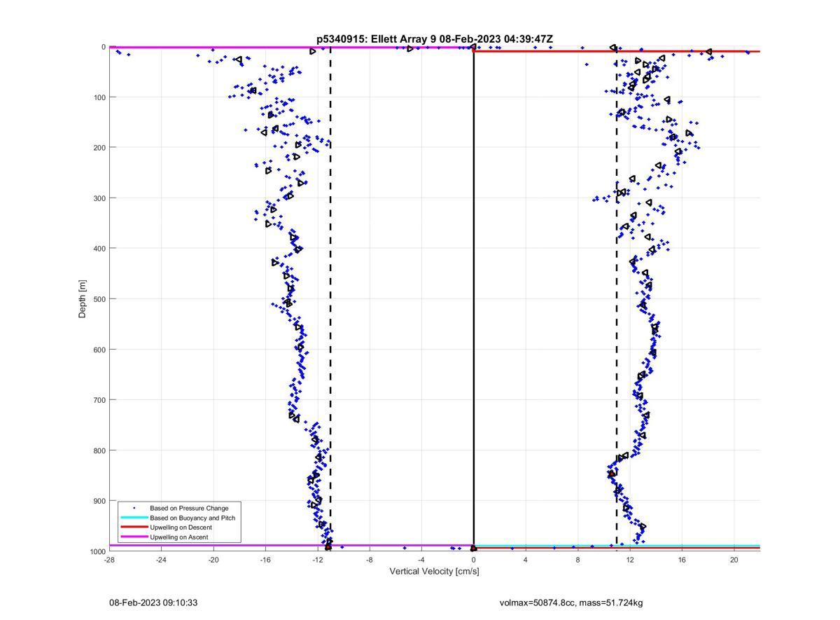Click y-axis tick label '1000'

pos(97,551)
